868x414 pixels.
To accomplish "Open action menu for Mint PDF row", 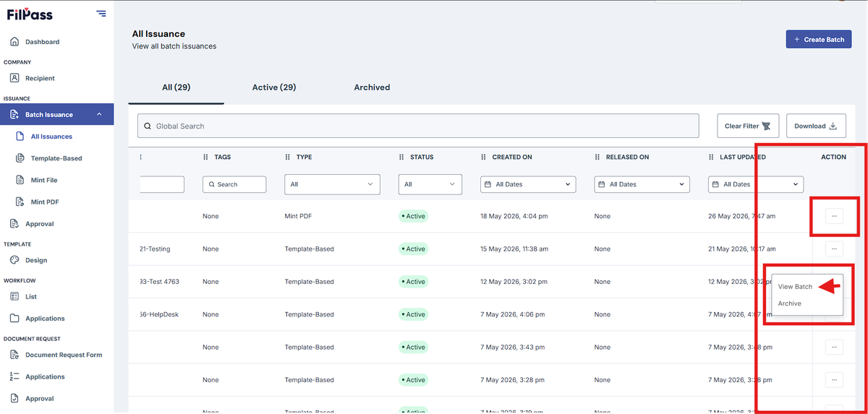I will [833, 216].
